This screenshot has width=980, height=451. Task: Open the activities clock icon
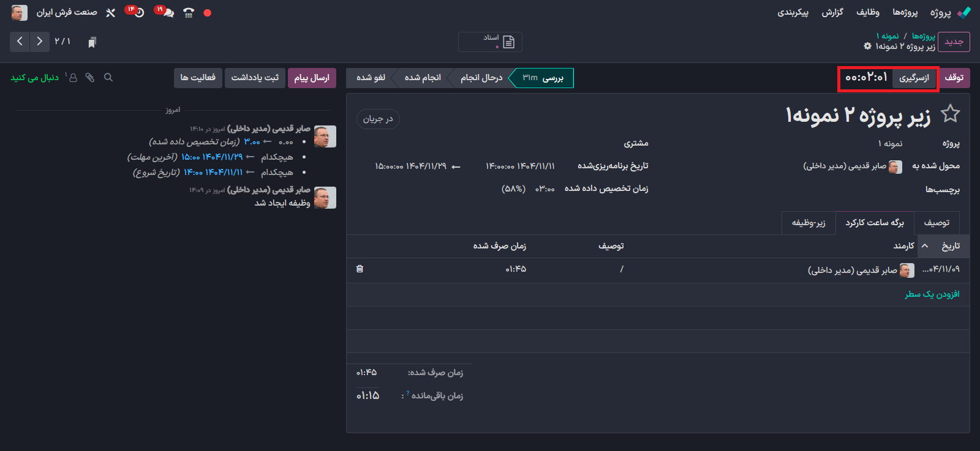coord(138,13)
